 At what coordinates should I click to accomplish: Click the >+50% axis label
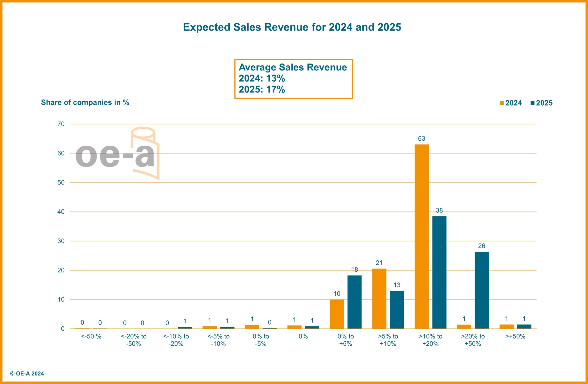click(x=515, y=336)
